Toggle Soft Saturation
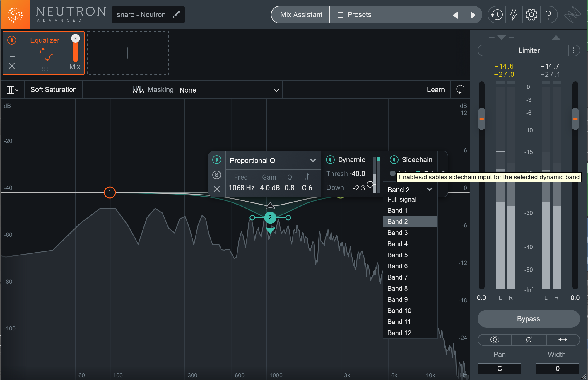Screen dimensions: 588x380 click(54, 90)
